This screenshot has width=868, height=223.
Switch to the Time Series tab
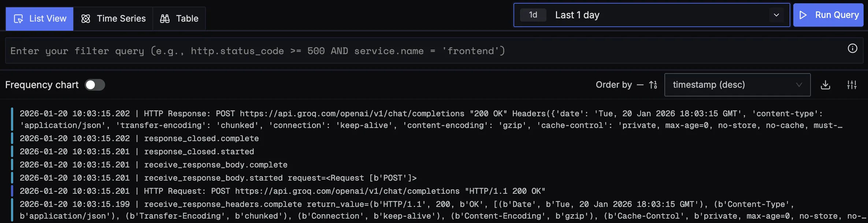[113, 19]
